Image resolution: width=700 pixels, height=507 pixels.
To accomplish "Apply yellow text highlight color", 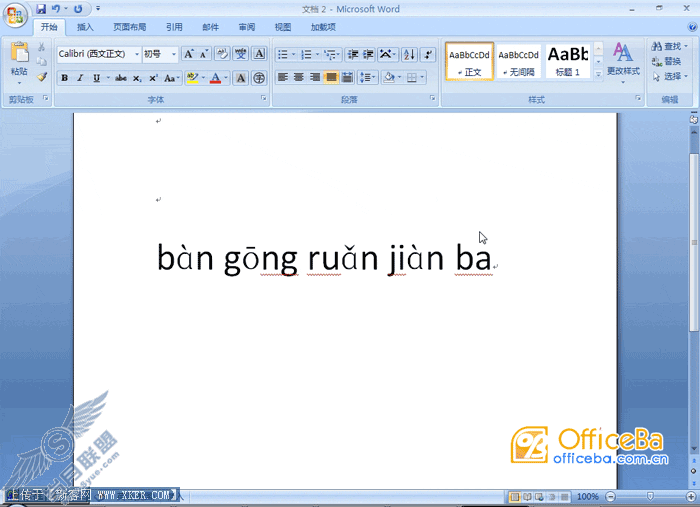I will pos(192,78).
